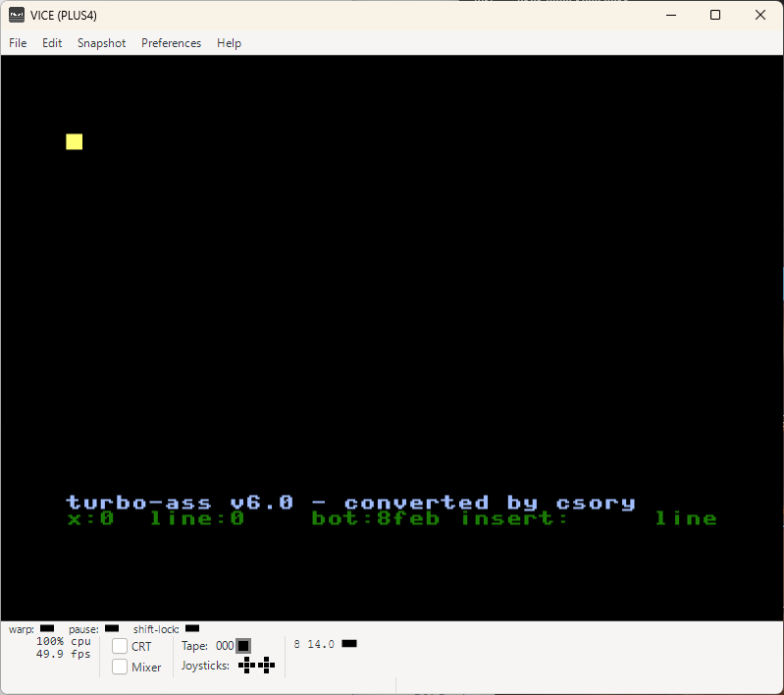Click the shift-lock LED indicator
This screenshot has width=784, height=695.
coord(192,628)
